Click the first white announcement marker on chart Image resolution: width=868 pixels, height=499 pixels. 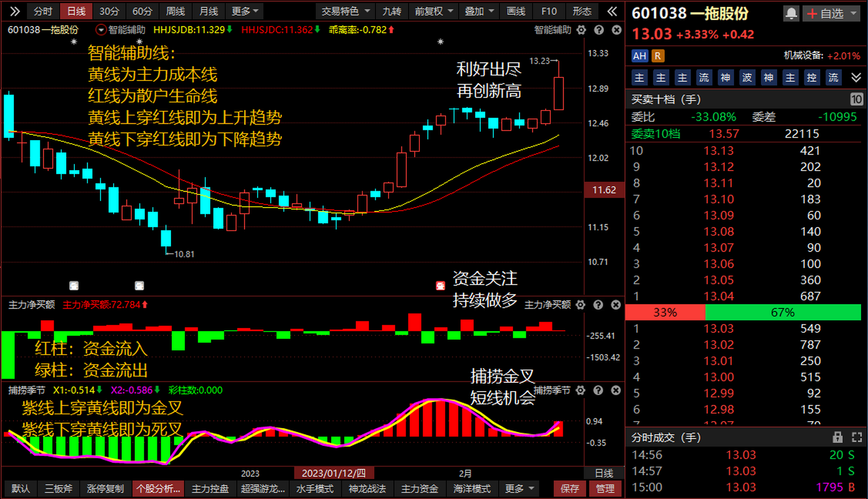[74, 286]
